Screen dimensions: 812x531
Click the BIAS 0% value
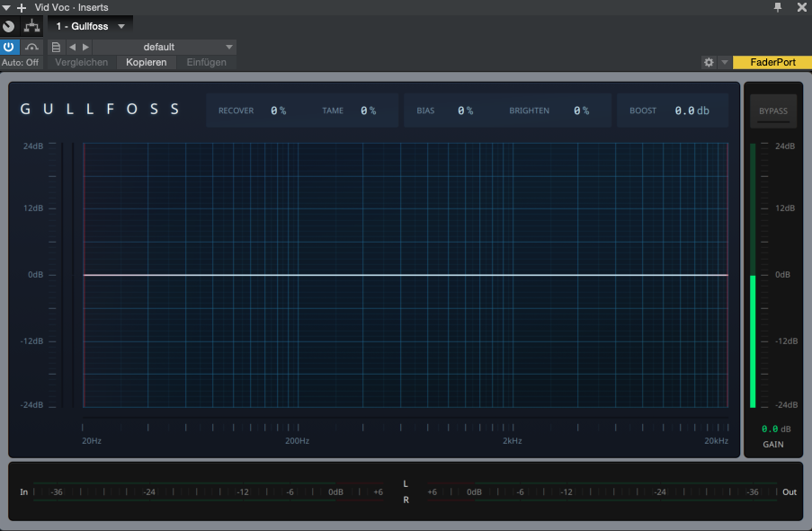[465, 111]
